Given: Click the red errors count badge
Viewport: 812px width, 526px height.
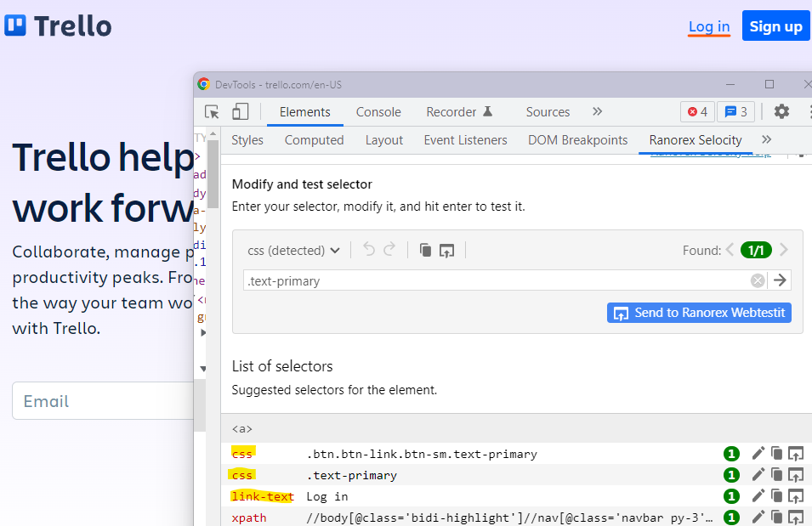Looking at the screenshot, I should coord(697,112).
